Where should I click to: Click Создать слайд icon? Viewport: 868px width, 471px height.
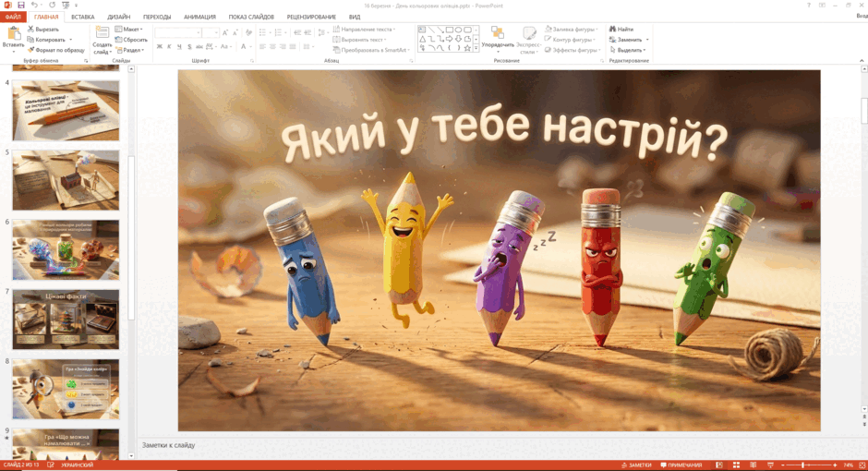[102, 32]
